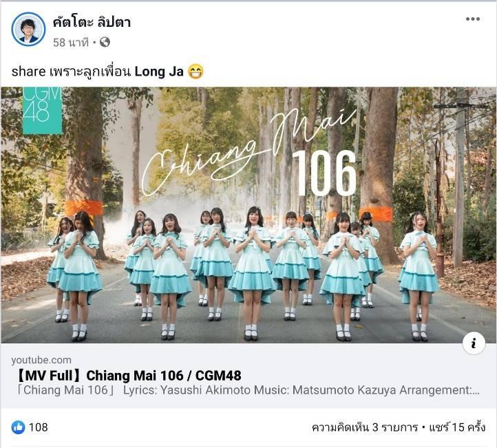Open the 【MV Full】Chiang Mai 106 / CGM48 title

coord(128,376)
